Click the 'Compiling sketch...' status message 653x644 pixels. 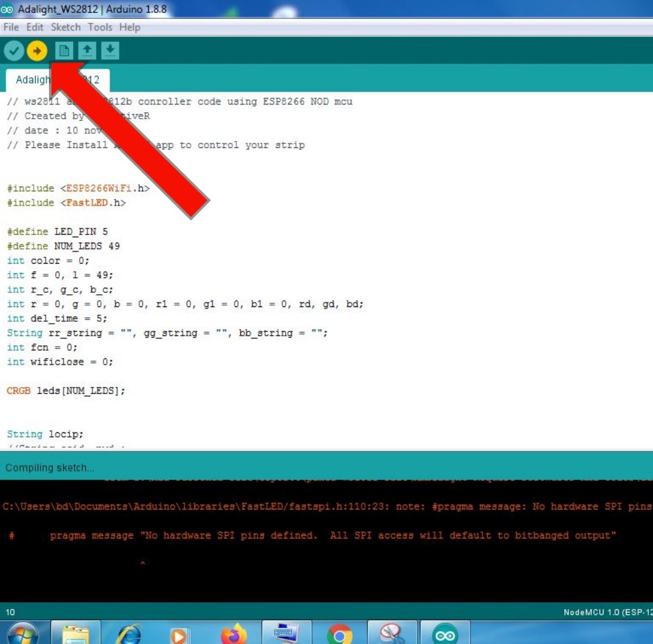click(49, 468)
